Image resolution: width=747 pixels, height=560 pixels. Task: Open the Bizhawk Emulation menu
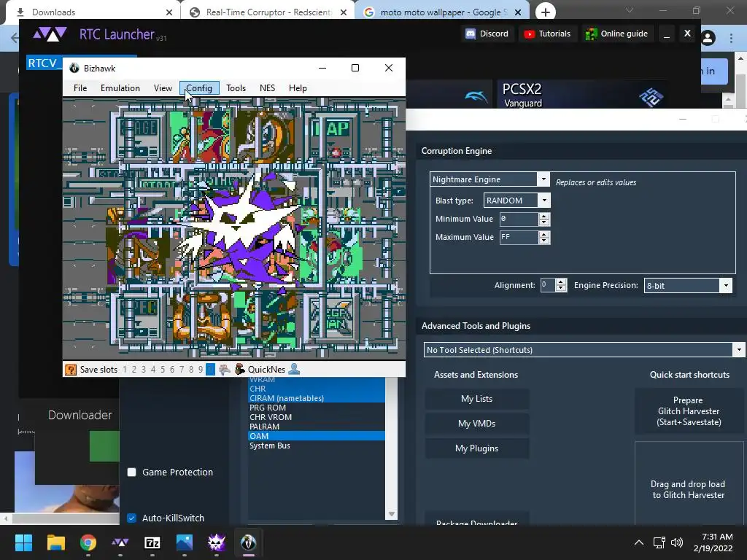click(x=120, y=88)
